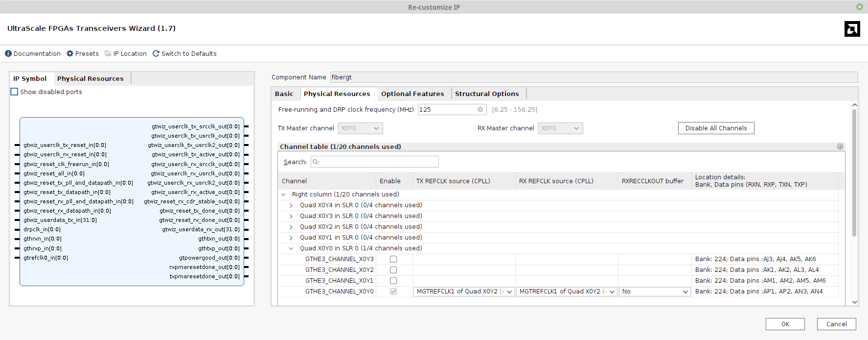Enable Show disabled ports checkbox

pyautogui.click(x=15, y=92)
